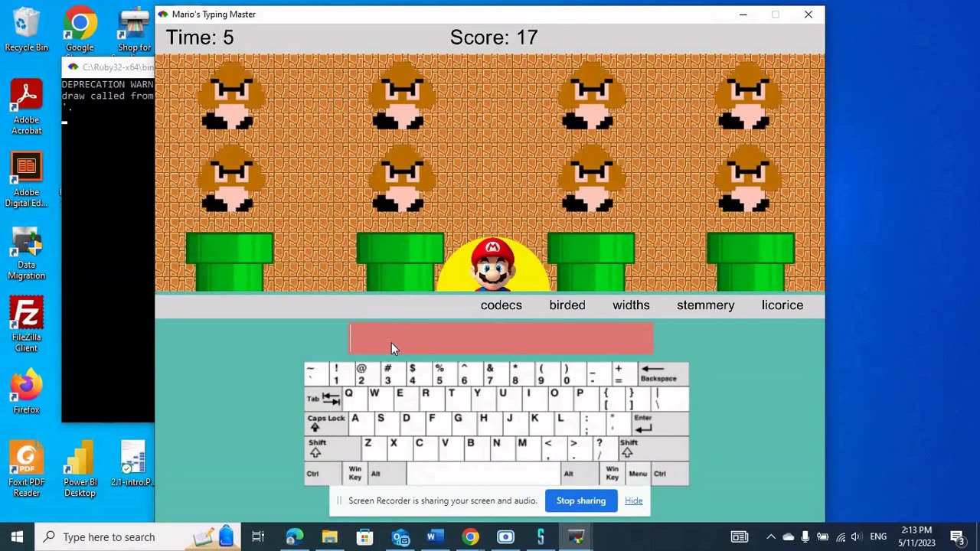Click the word 'birded' in word list
Image resolution: width=980 pixels, height=551 pixels.
(x=567, y=305)
